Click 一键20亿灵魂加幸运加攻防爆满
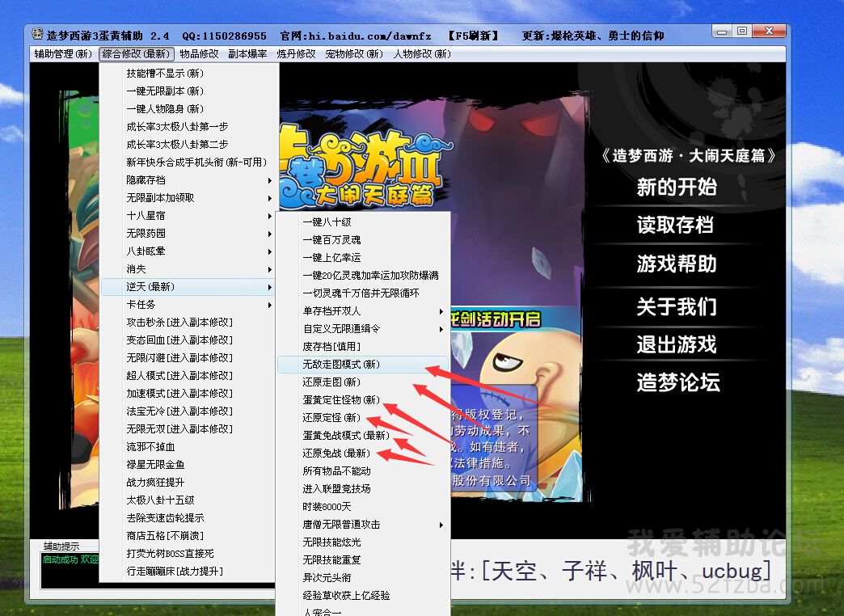 click(363, 275)
